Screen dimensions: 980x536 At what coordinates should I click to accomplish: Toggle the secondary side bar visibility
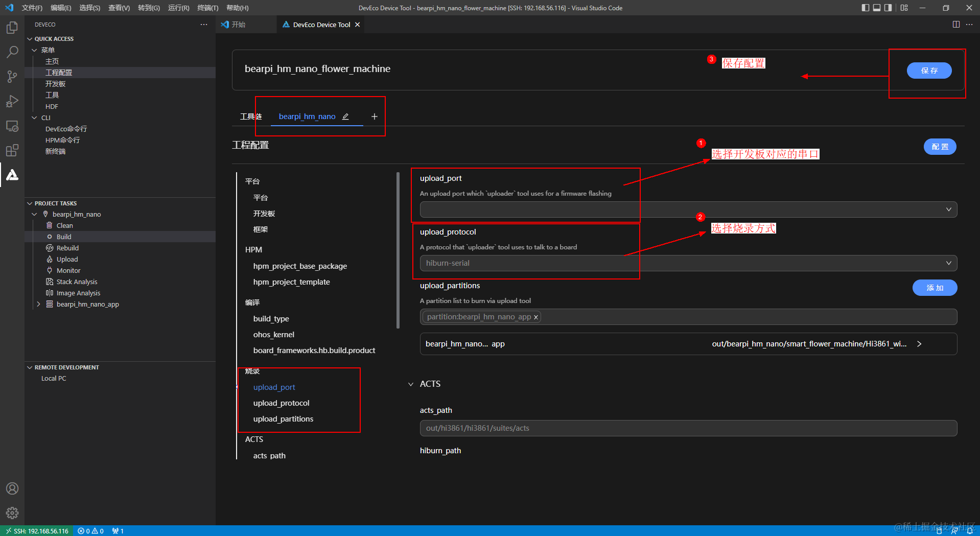click(x=888, y=8)
